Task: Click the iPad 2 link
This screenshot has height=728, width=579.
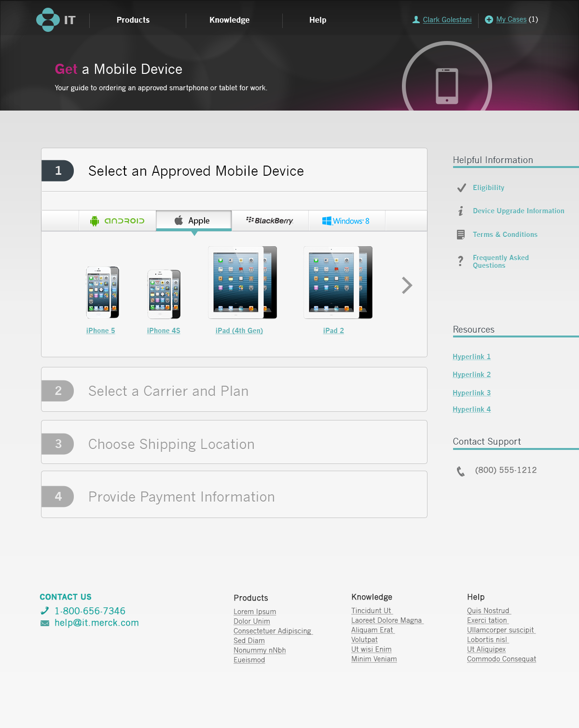Action: click(333, 331)
